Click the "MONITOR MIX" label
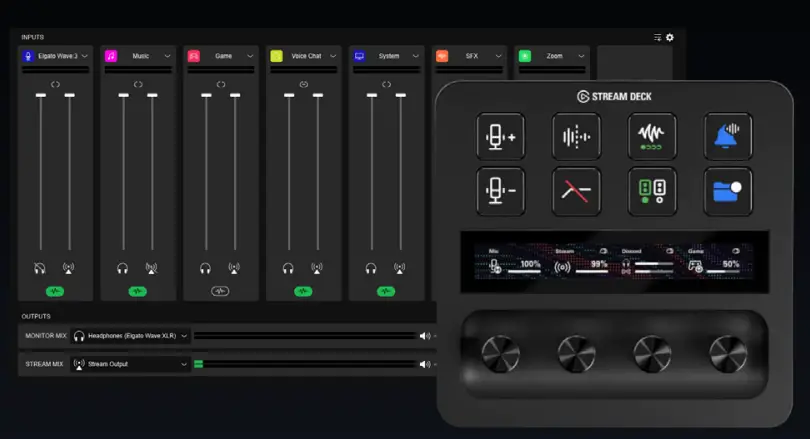Screen dimensions: 810x439 tap(46, 336)
